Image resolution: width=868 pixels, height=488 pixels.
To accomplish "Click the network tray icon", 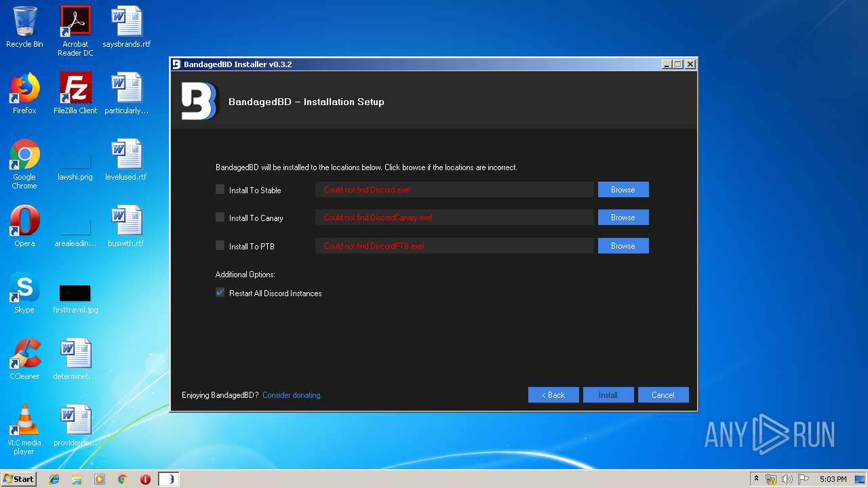I will [x=771, y=479].
